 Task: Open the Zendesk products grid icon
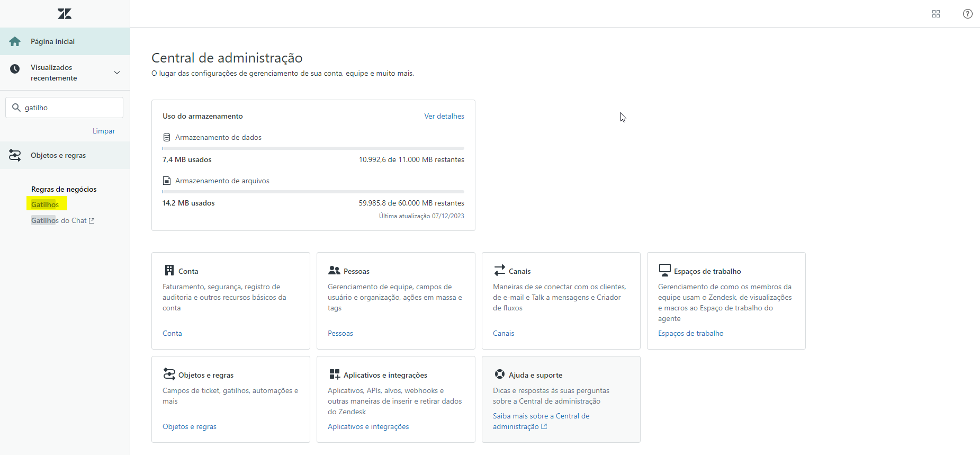pos(936,14)
